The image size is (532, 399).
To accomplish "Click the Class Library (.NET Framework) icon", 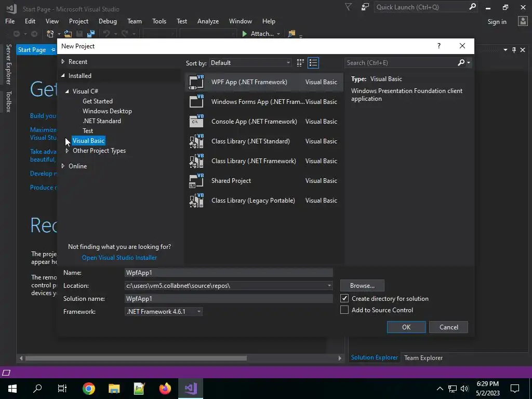I will [196, 161].
